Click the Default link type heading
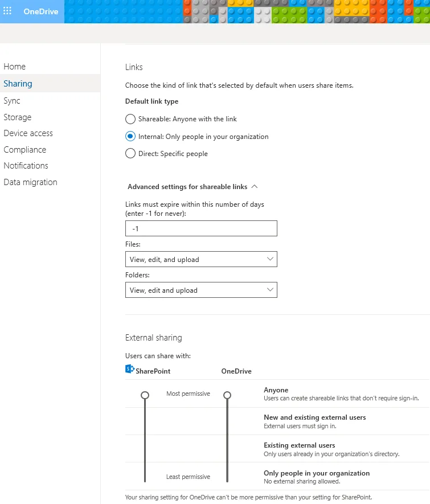 151,101
